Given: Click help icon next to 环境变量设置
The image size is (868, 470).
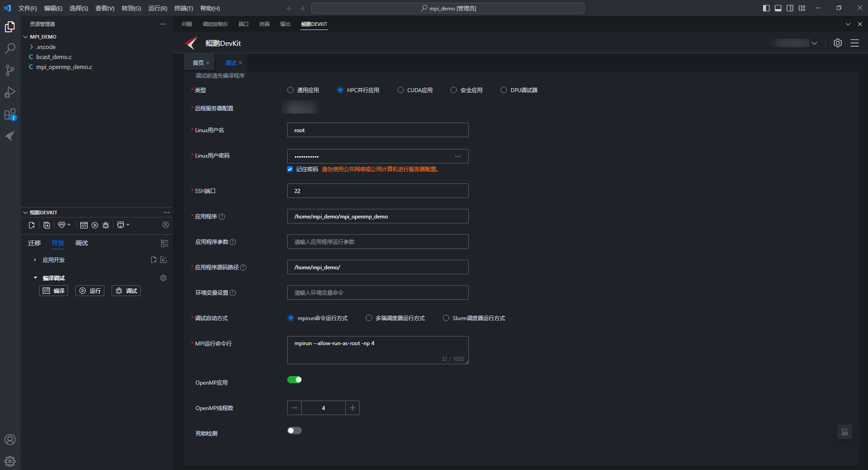Looking at the screenshot, I should (233, 293).
